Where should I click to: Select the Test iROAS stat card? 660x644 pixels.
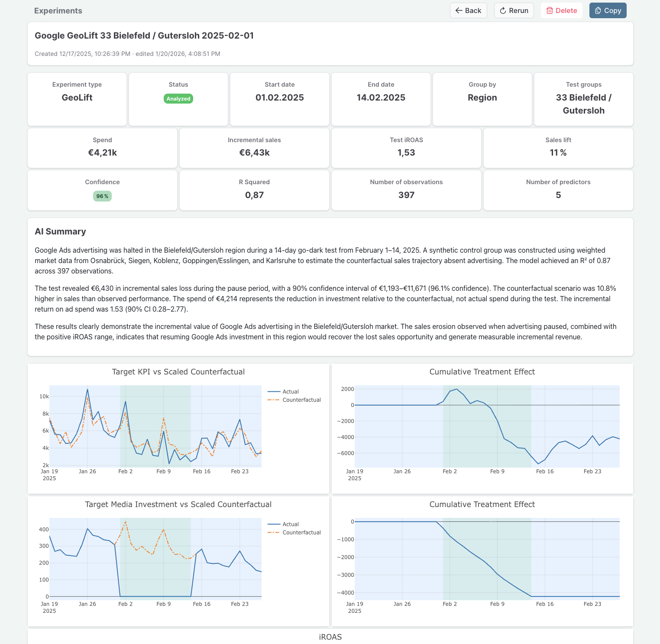[406, 148]
